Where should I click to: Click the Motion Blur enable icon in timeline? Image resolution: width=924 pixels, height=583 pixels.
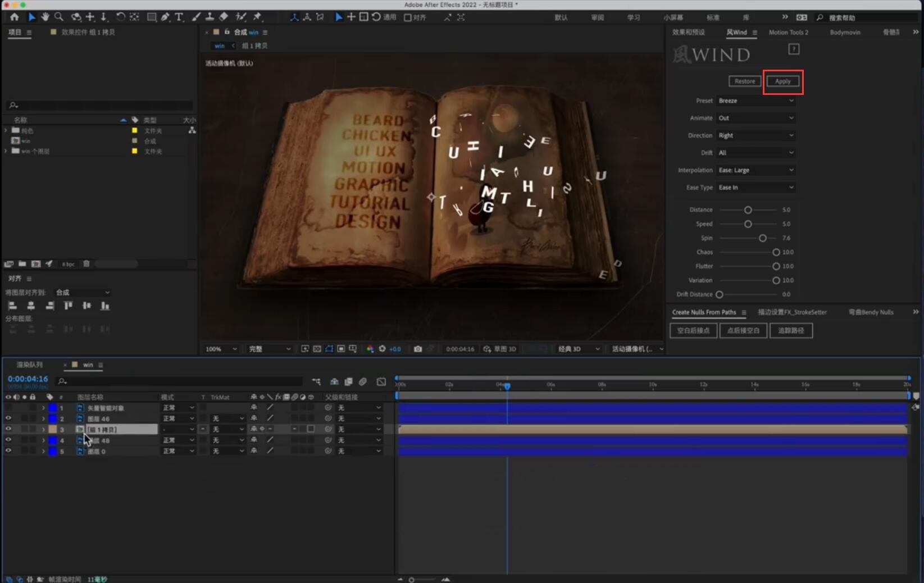363,381
